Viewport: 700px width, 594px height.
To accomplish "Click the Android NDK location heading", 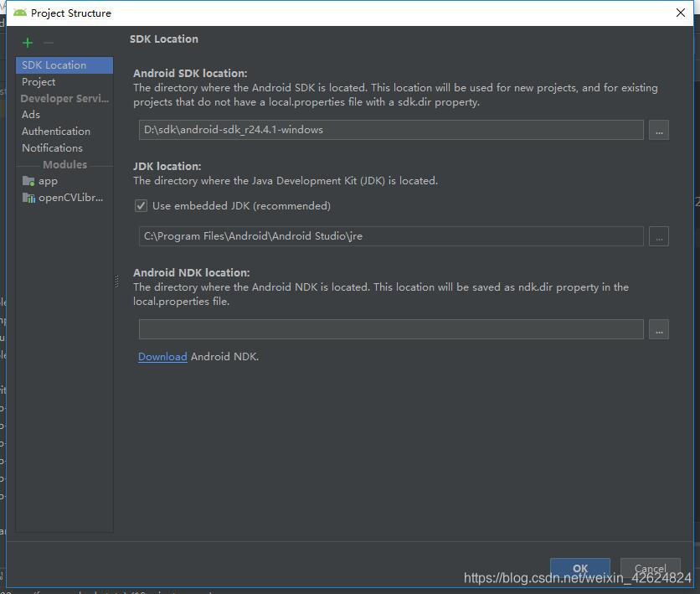I will pos(192,272).
